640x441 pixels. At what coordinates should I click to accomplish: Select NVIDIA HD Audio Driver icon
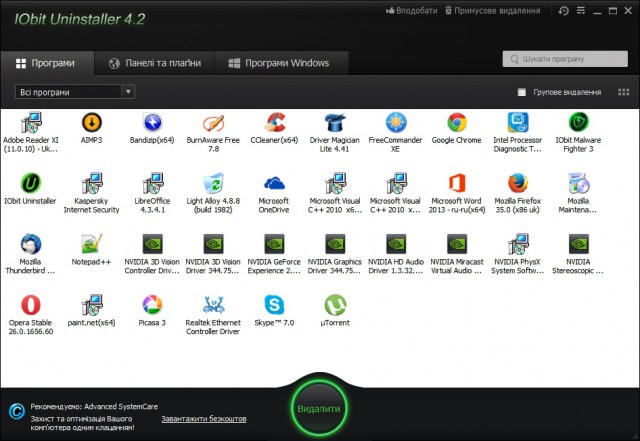(396, 244)
